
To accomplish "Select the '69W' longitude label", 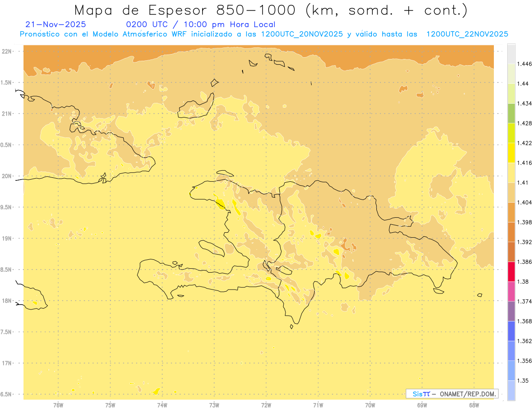I will [x=422, y=405].
